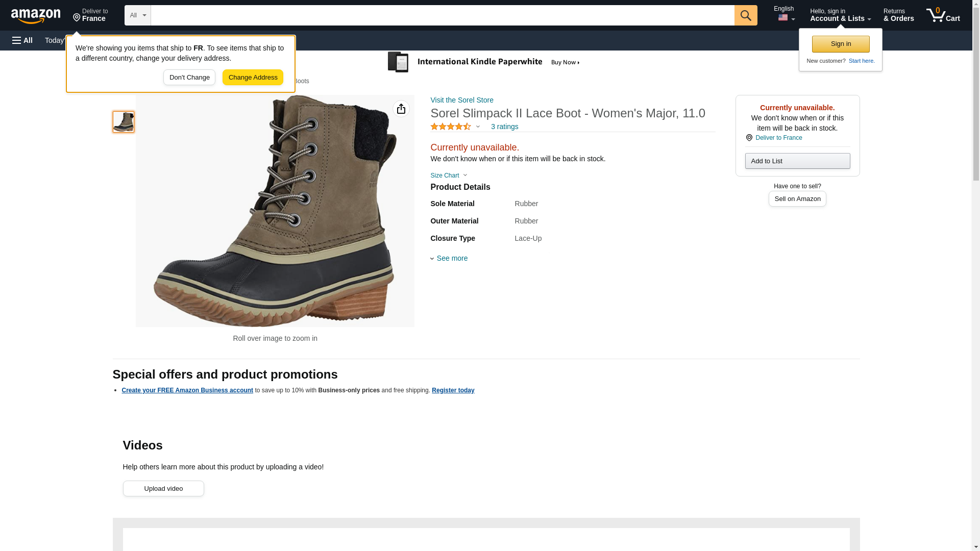Click Change Address button

coord(253,78)
